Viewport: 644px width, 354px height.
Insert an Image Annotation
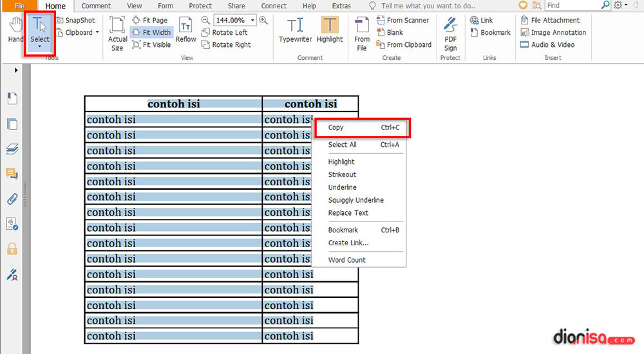[553, 32]
